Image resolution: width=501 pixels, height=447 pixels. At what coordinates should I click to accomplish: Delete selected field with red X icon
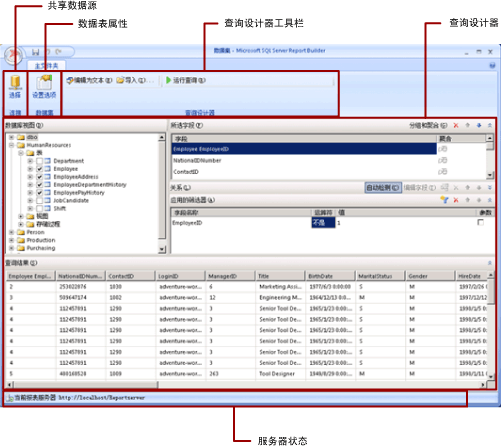[456, 126]
